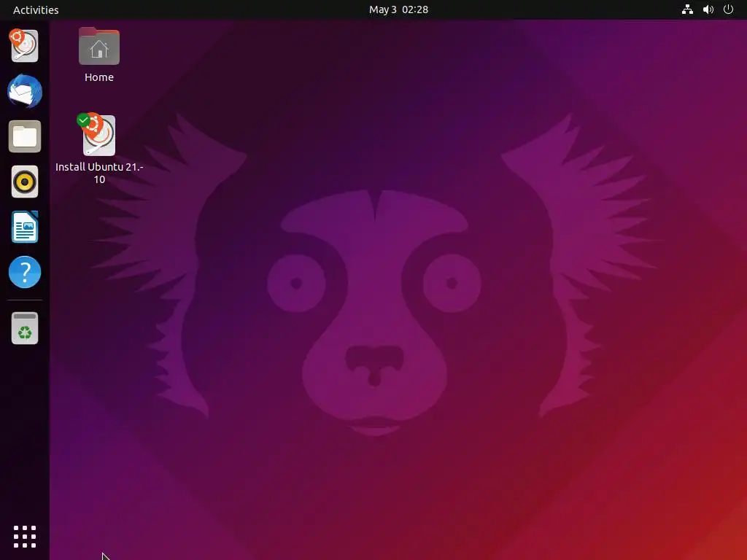Click the volume icon in top bar

click(708, 9)
